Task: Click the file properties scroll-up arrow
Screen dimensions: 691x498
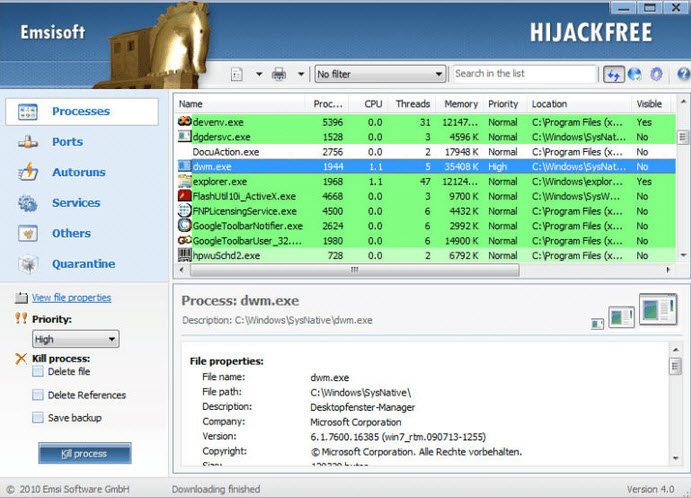Action: pos(676,350)
